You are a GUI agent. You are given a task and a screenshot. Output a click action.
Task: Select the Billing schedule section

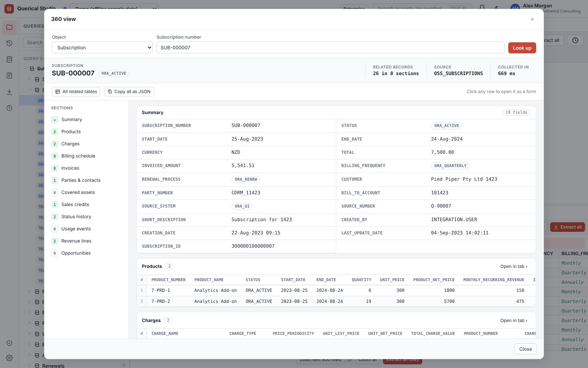click(87, 156)
